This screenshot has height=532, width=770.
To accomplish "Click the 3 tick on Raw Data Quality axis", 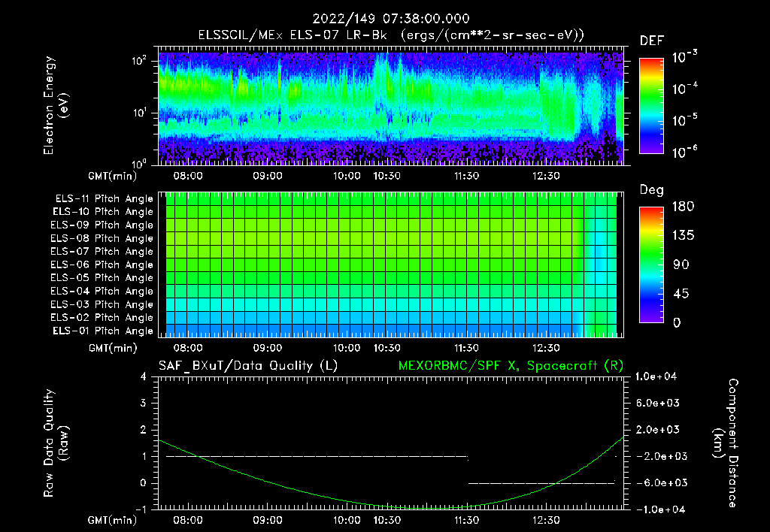I will pos(143,403).
